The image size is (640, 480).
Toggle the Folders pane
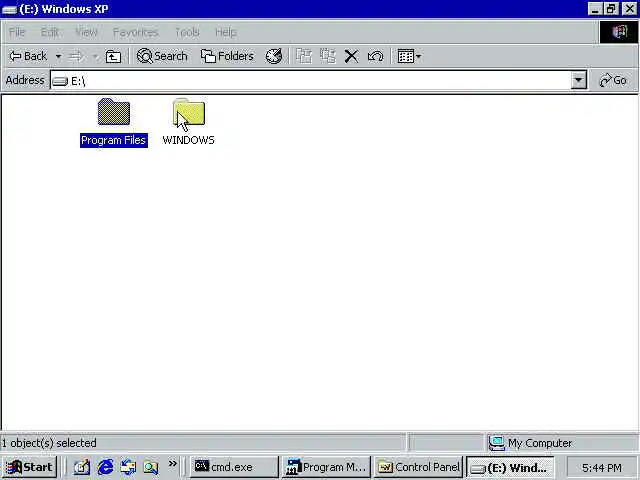pos(227,56)
